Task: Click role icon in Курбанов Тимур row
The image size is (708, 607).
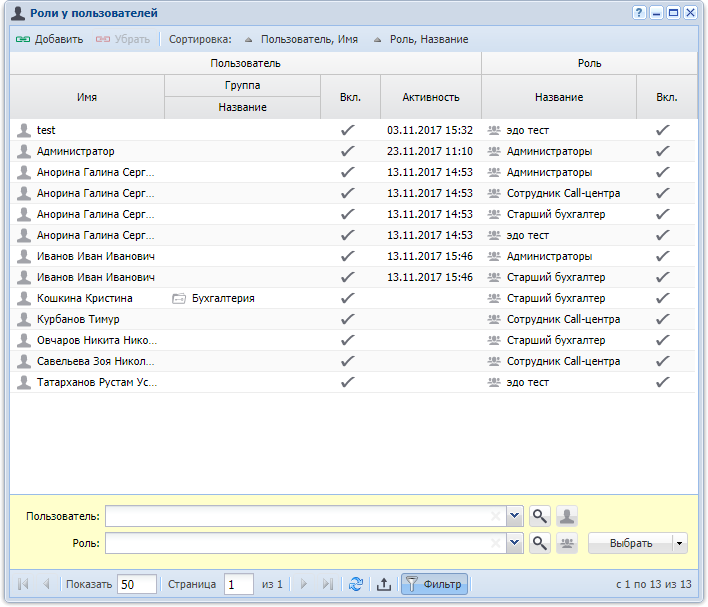Action: (494, 319)
